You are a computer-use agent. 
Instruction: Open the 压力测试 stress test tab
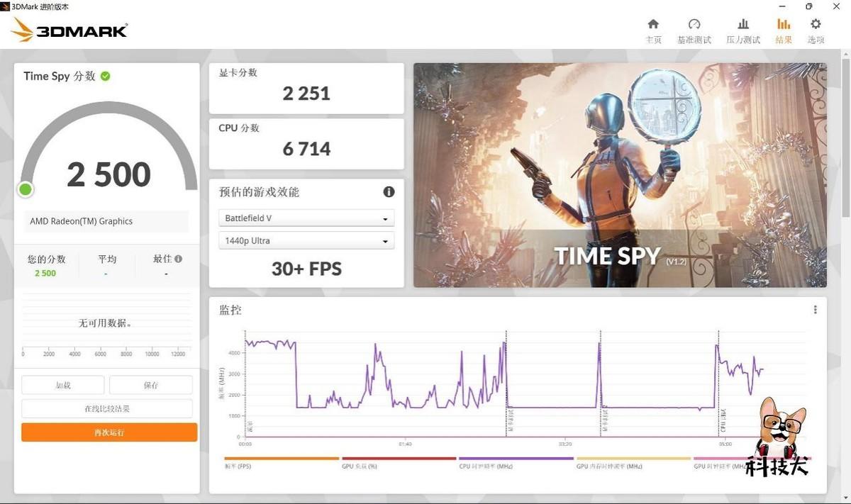pyautogui.click(x=743, y=31)
